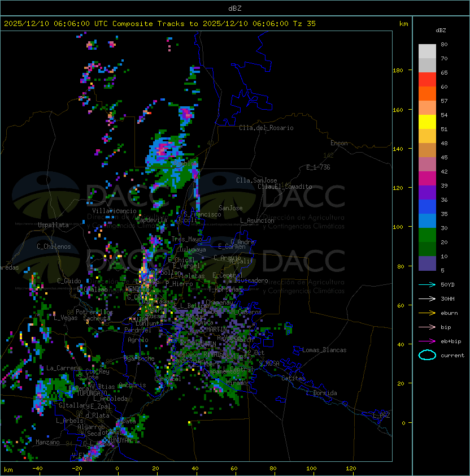This screenshot has width=470, height=476.
Task: Click the 'Divisadero' map label
Action: tap(251, 280)
